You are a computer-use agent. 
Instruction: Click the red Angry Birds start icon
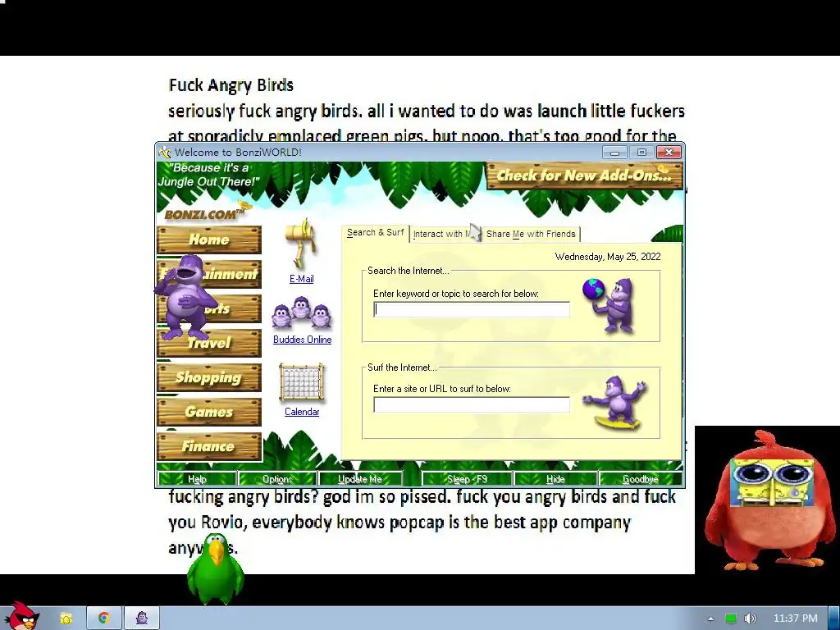pos(21,617)
